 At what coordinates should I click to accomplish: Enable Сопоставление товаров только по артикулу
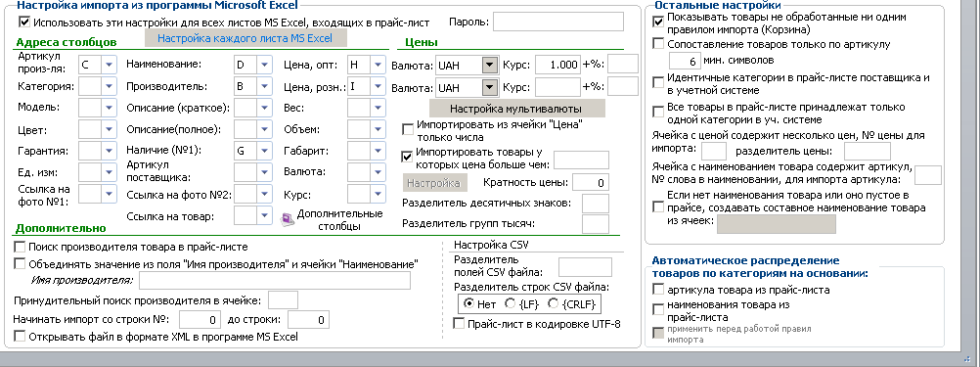click(658, 44)
